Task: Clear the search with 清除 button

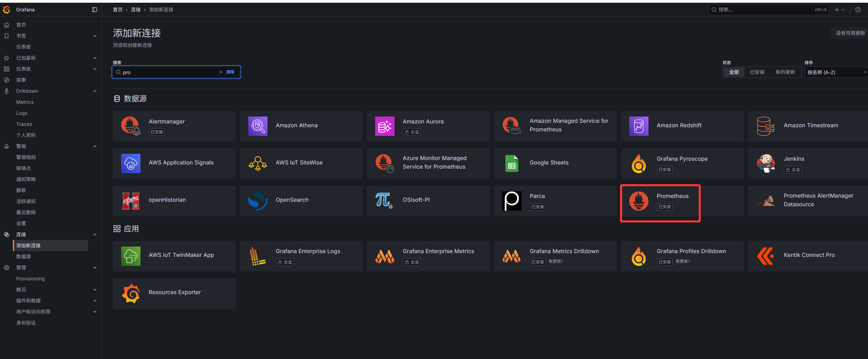Action: [x=227, y=72]
